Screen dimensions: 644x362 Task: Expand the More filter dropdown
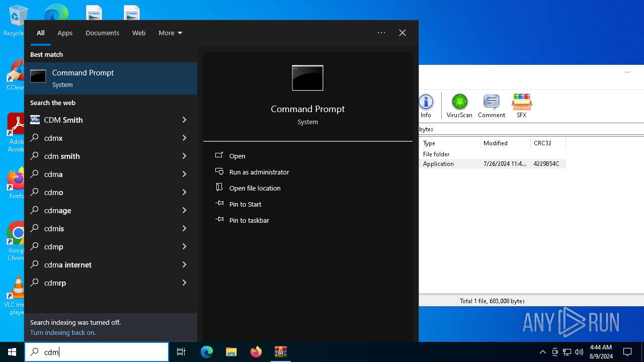(171, 33)
